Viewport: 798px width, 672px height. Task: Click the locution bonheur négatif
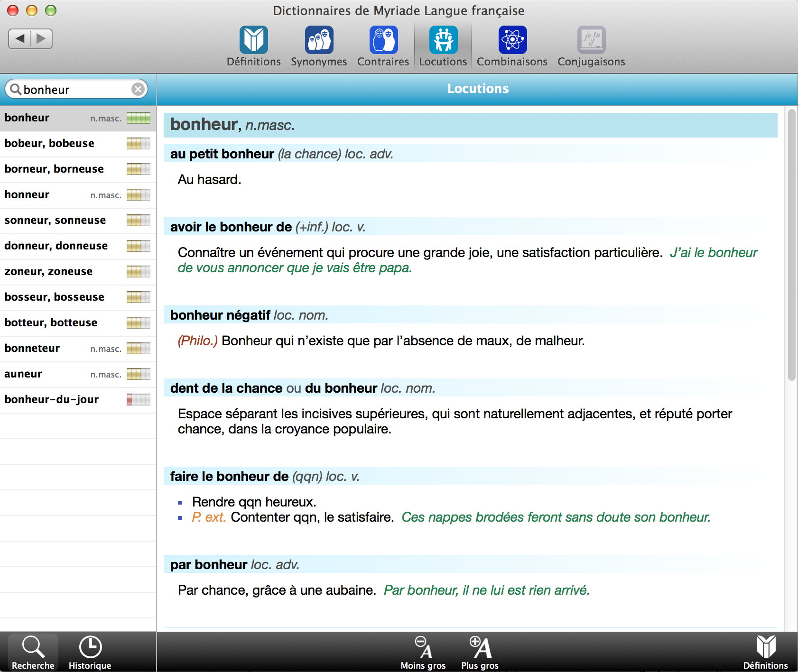(x=220, y=315)
